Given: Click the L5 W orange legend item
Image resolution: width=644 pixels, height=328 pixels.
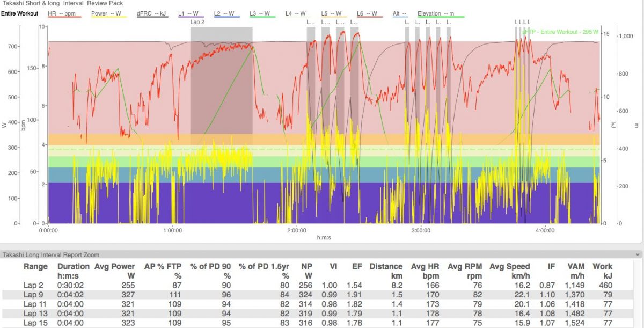Looking at the screenshot, I should (333, 13).
